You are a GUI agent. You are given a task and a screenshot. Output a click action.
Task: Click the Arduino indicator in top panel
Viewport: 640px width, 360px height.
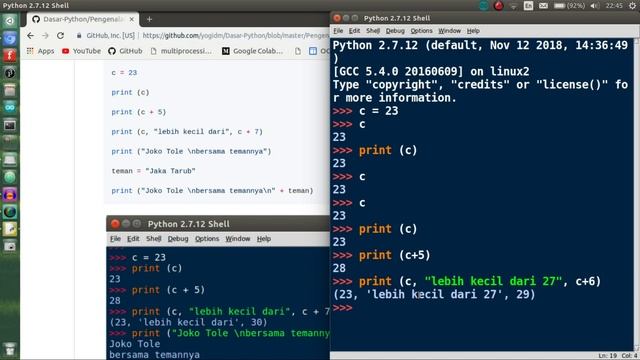coord(484,6)
